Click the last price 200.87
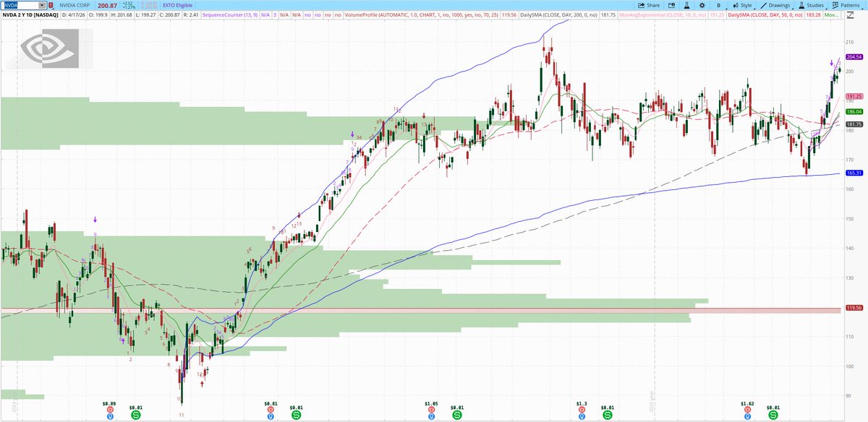Screen dimensions: 868x422 [x=109, y=5]
